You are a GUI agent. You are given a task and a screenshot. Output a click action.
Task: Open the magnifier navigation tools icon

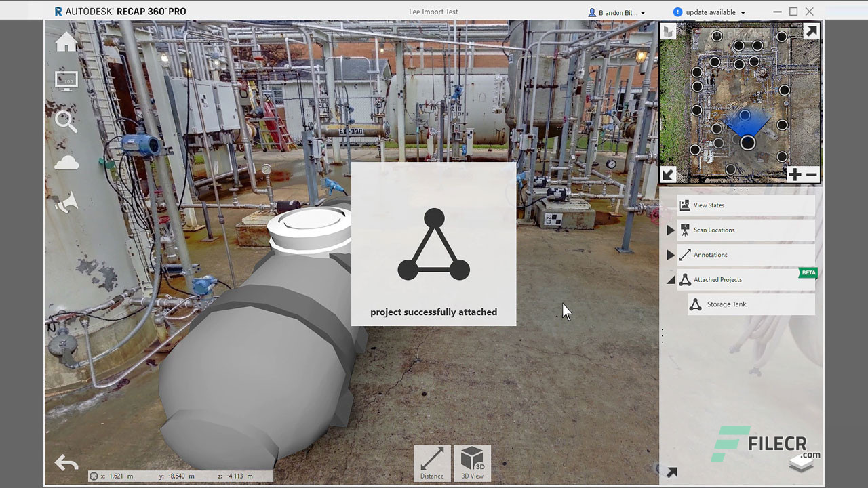point(66,121)
